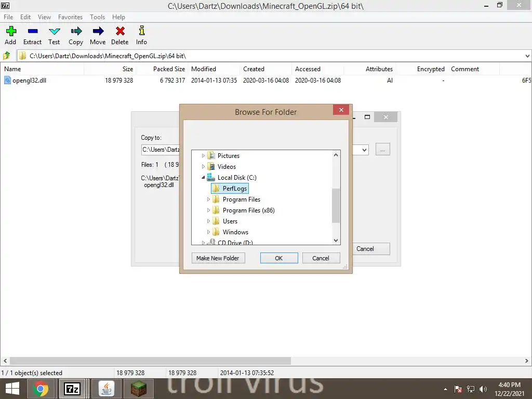Click the Extract toolbar icon
Viewport: 532px width, 399px height.
33,31
